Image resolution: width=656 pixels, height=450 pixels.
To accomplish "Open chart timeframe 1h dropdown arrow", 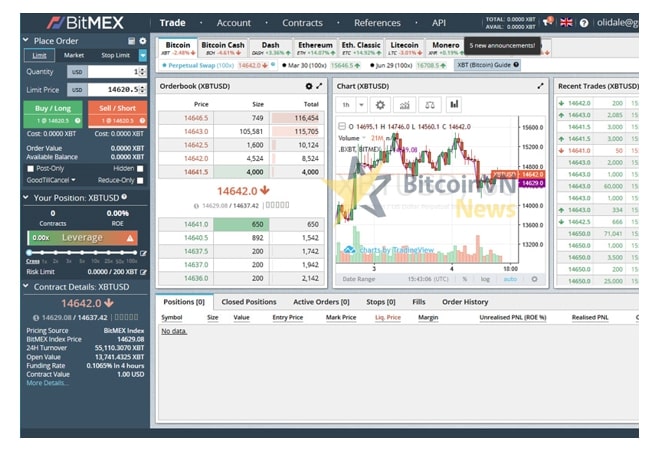I will [361, 105].
